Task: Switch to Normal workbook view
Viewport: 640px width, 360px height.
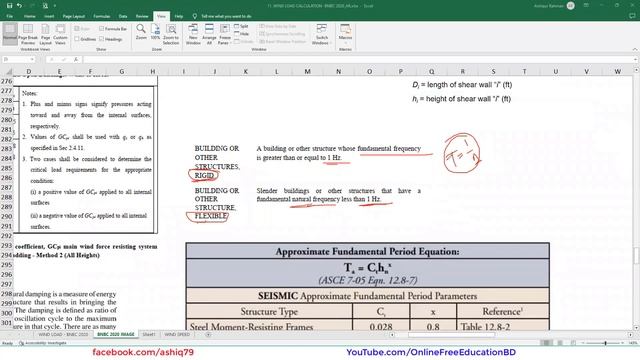Action: pyautogui.click(x=10, y=33)
